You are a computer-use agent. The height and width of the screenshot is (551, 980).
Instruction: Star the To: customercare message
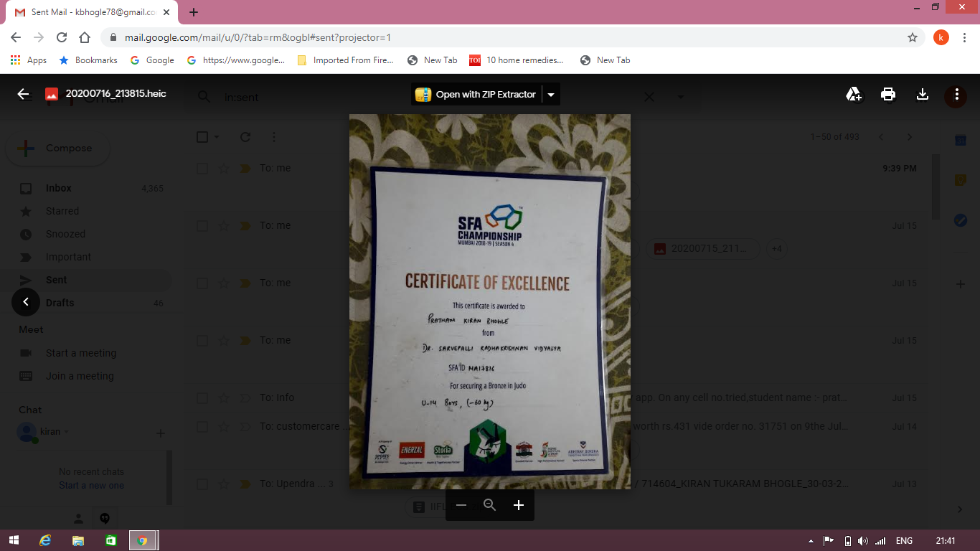tap(224, 427)
